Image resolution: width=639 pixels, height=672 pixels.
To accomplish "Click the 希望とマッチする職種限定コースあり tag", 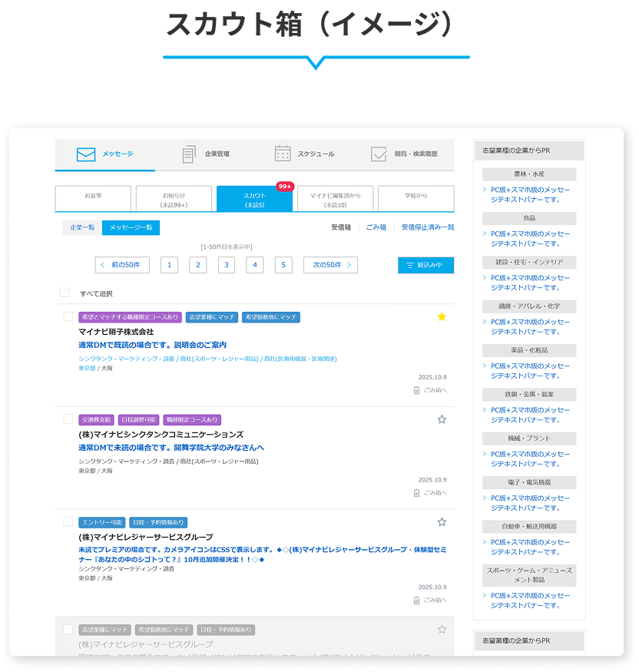I will (x=131, y=317).
